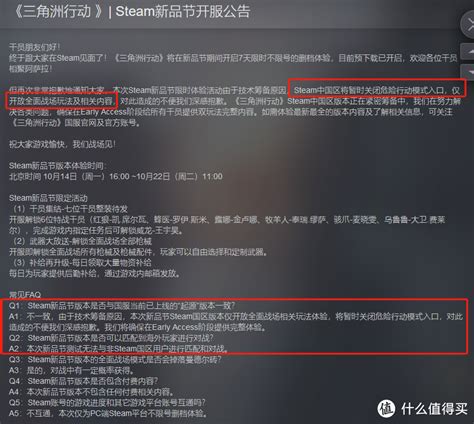Click the 什么值得买 watermark logo icon
The image size is (474, 424).
(x=386, y=408)
